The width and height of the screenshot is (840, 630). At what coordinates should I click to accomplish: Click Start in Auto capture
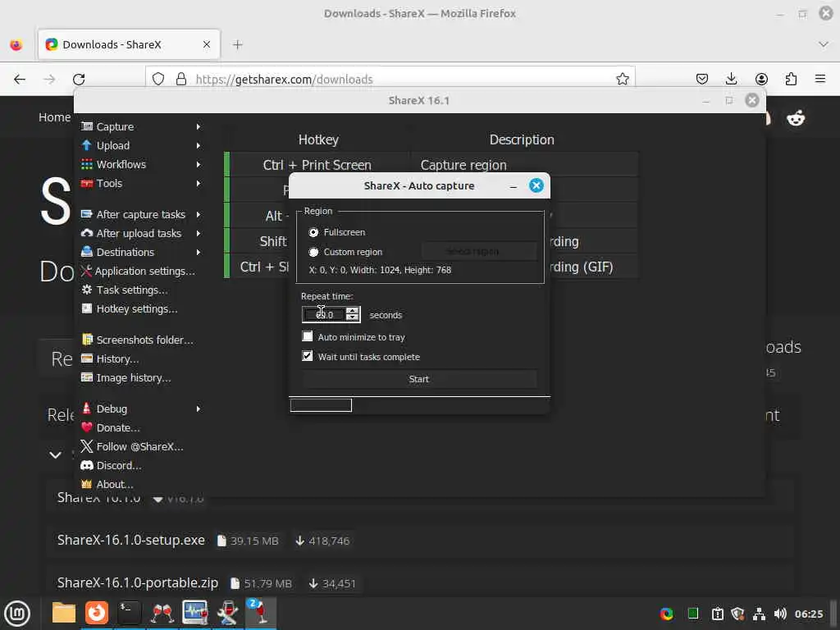(419, 379)
